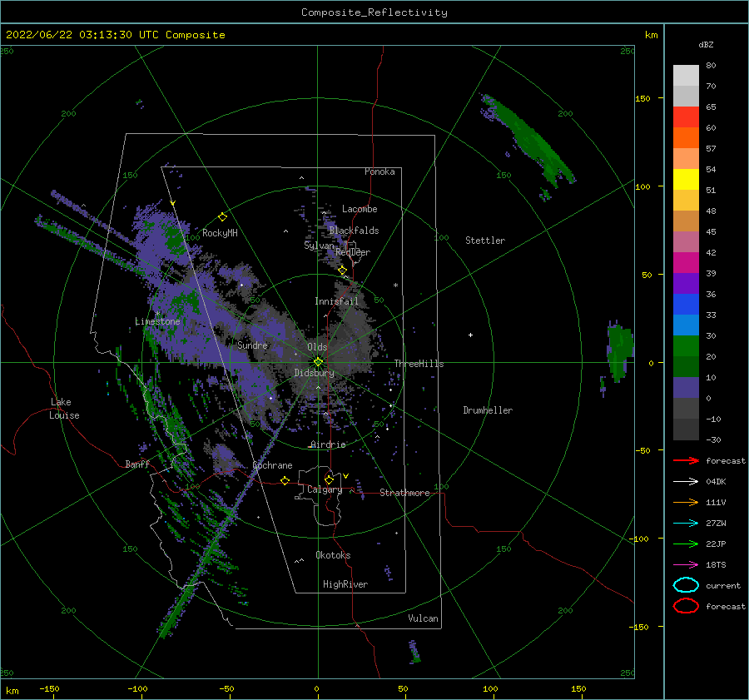749x700 pixels.
Task: Select the white 04DK arrow icon
Action: (686, 482)
